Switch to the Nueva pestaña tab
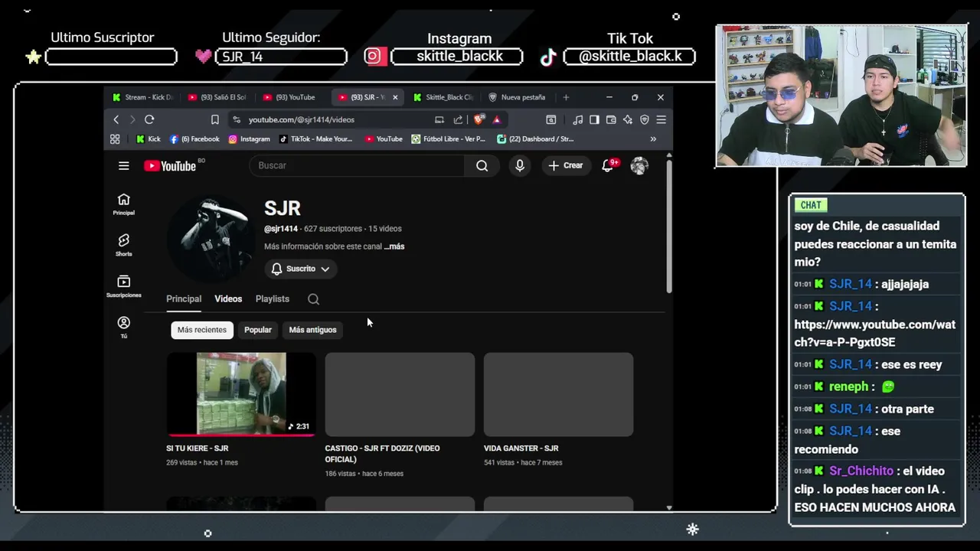980x551 pixels. 518,97
